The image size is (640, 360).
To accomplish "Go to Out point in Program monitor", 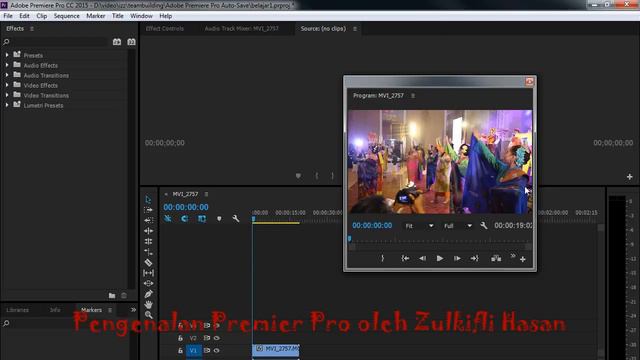I will tap(474, 258).
